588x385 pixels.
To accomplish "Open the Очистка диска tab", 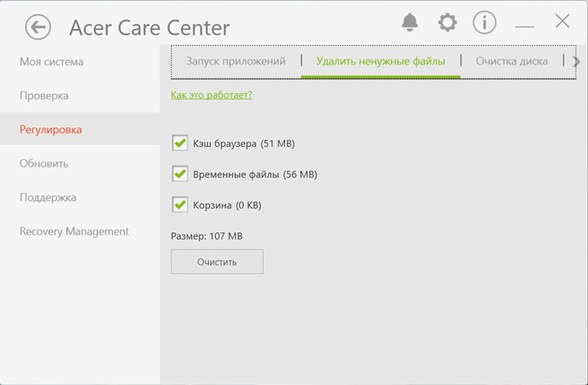I will tap(512, 61).
